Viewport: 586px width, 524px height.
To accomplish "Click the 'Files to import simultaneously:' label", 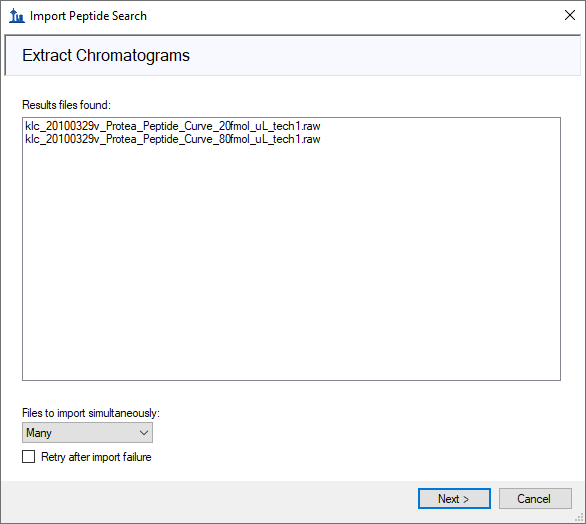I will [91, 413].
